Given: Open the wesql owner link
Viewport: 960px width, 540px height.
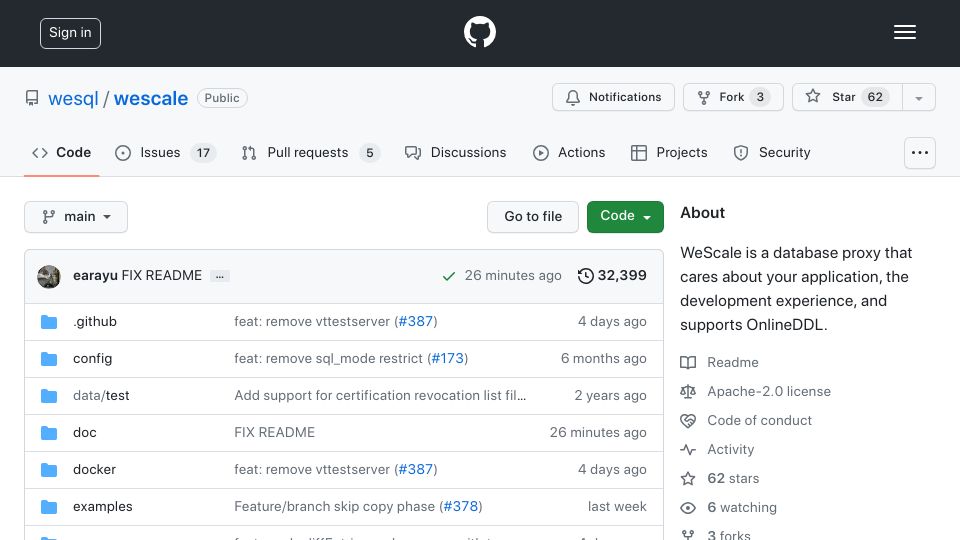Looking at the screenshot, I should coord(73,98).
